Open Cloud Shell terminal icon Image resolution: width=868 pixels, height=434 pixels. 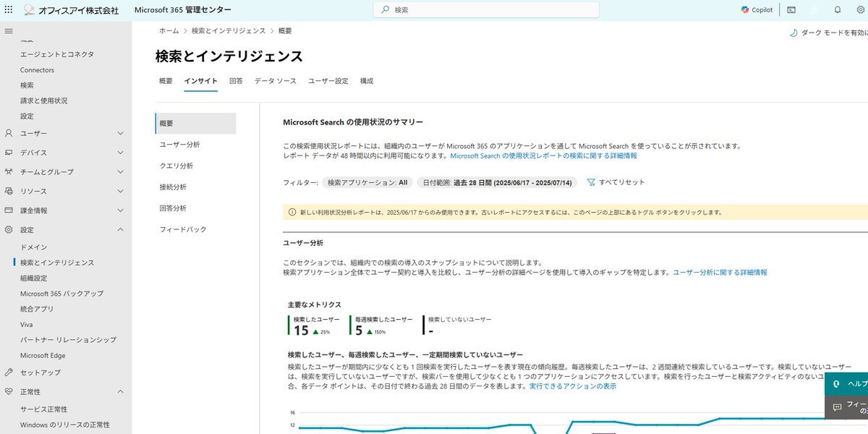coord(791,10)
